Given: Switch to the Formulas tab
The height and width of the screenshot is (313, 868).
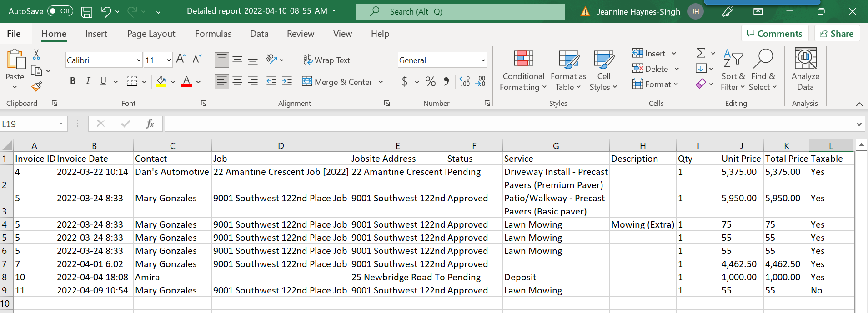Looking at the screenshot, I should (213, 34).
